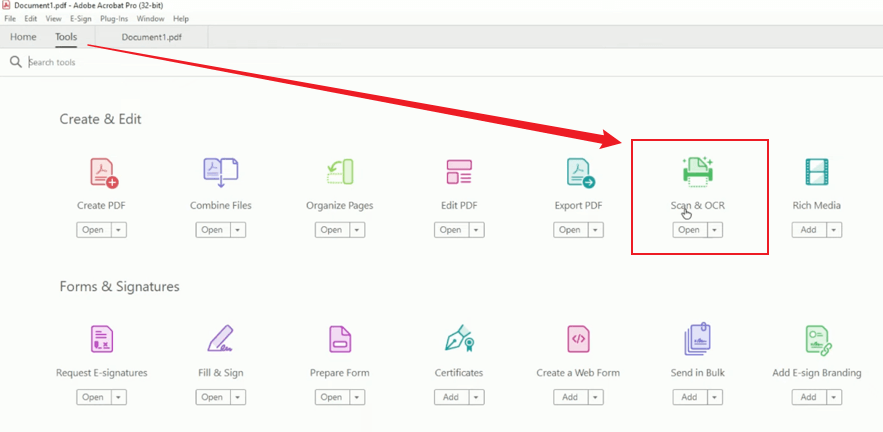This screenshot has width=883, height=432.
Task: Expand the Add E-sign Branding dropdown arrow
Action: click(835, 397)
